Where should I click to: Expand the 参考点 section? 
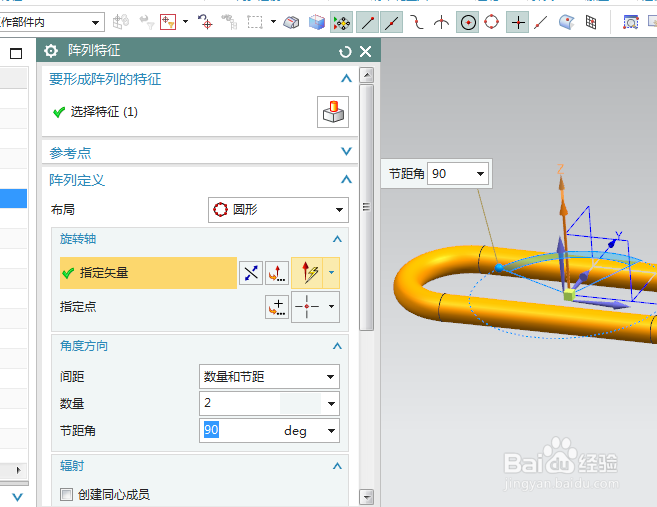(346, 151)
